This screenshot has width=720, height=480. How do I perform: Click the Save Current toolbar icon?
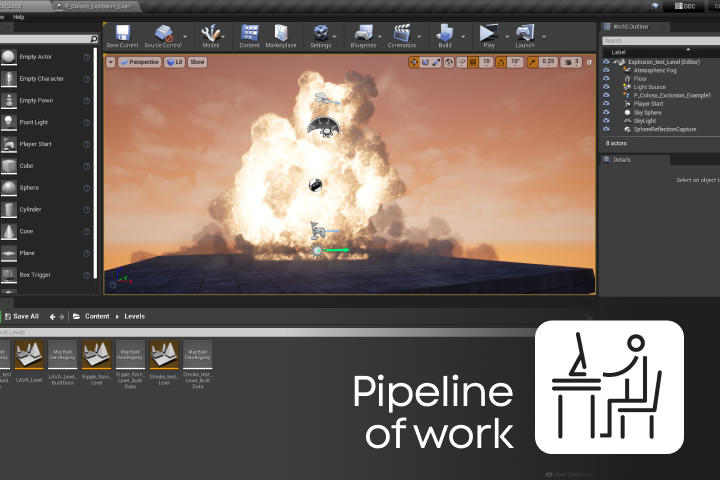pos(123,34)
